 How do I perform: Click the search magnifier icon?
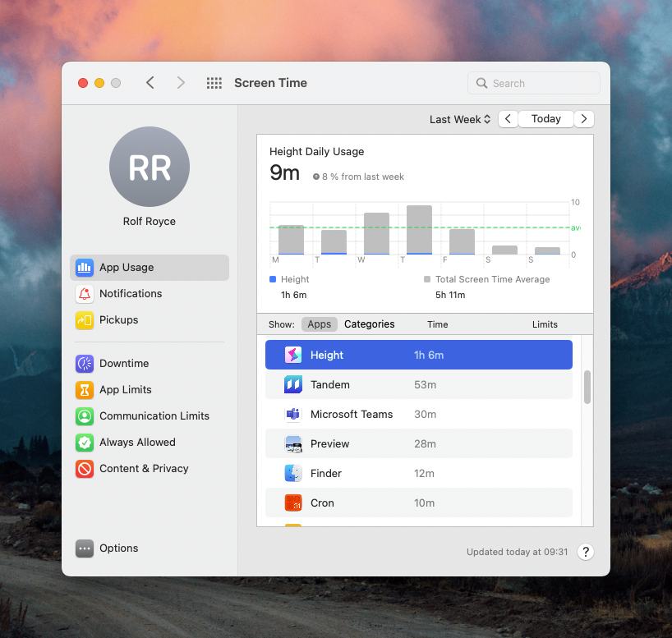point(481,83)
